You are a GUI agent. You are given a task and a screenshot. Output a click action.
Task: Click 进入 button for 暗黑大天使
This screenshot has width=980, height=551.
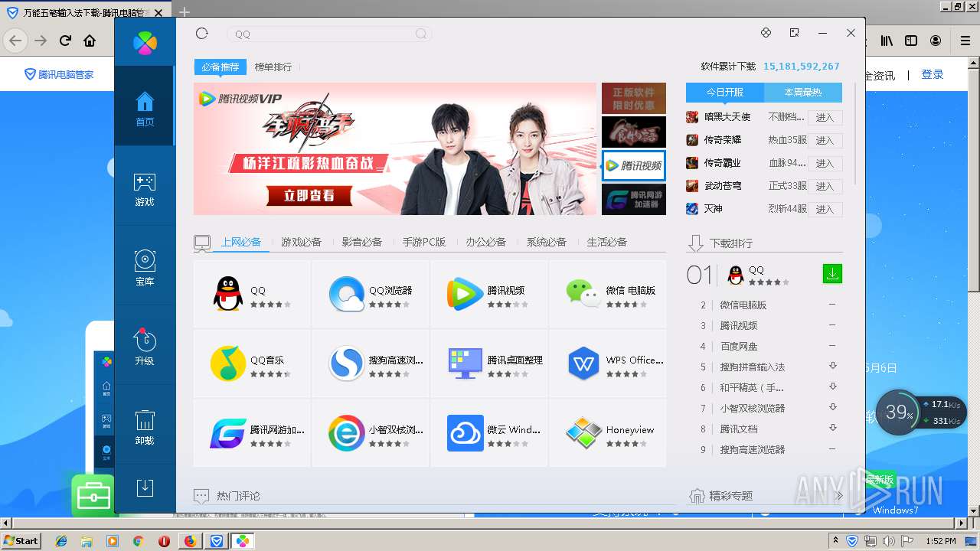click(825, 118)
